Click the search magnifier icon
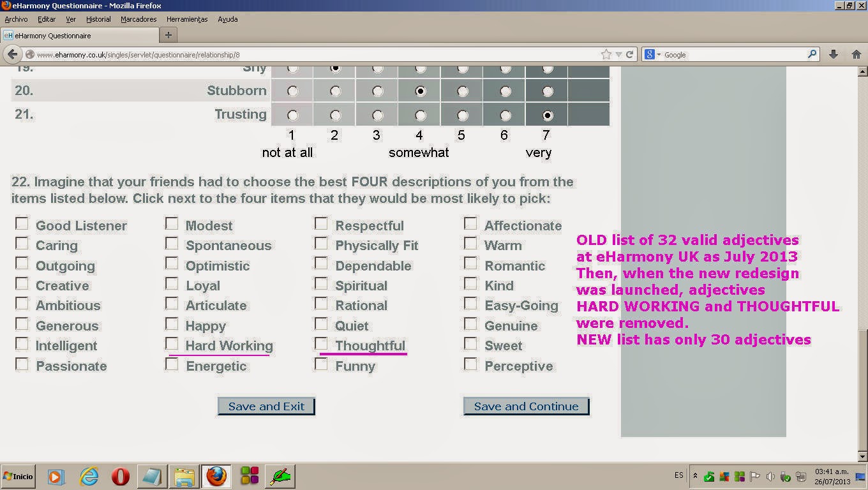 (x=812, y=55)
